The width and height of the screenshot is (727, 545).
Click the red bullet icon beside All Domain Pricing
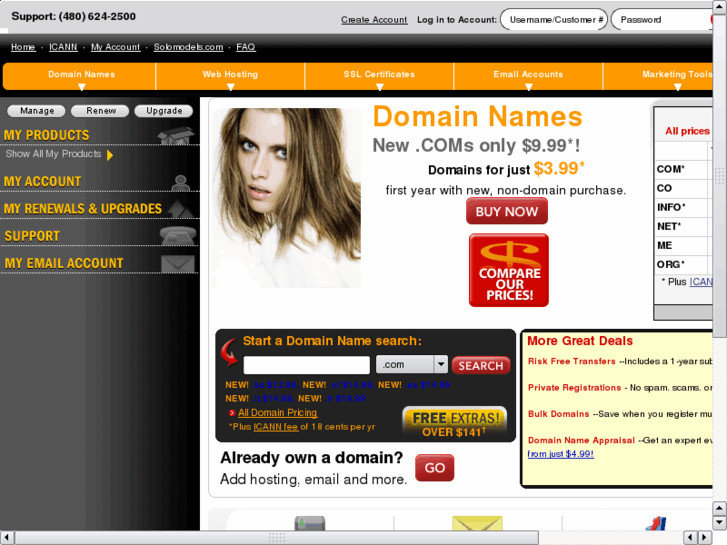click(x=232, y=412)
